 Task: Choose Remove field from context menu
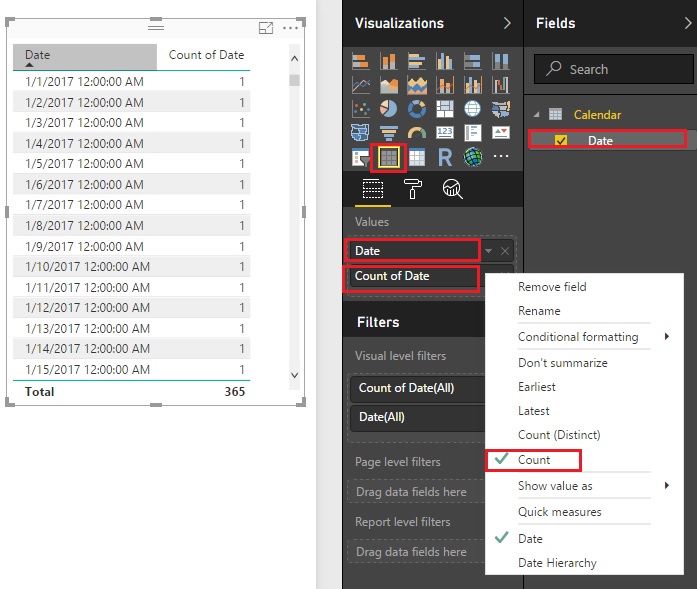(x=552, y=287)
